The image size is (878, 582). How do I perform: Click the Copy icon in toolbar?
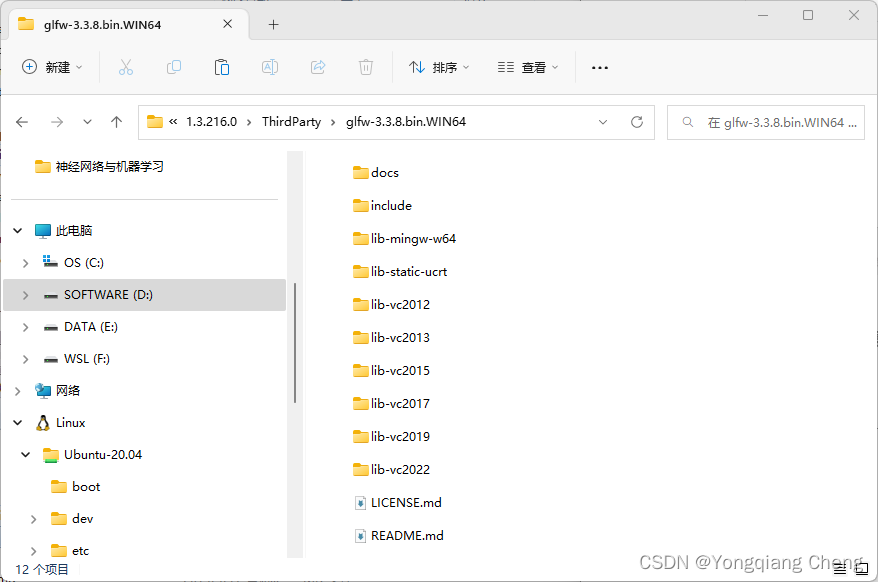coord(174,67)
